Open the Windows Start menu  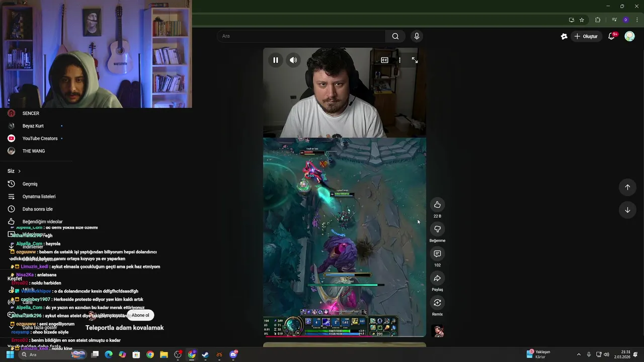coord(10,354)
